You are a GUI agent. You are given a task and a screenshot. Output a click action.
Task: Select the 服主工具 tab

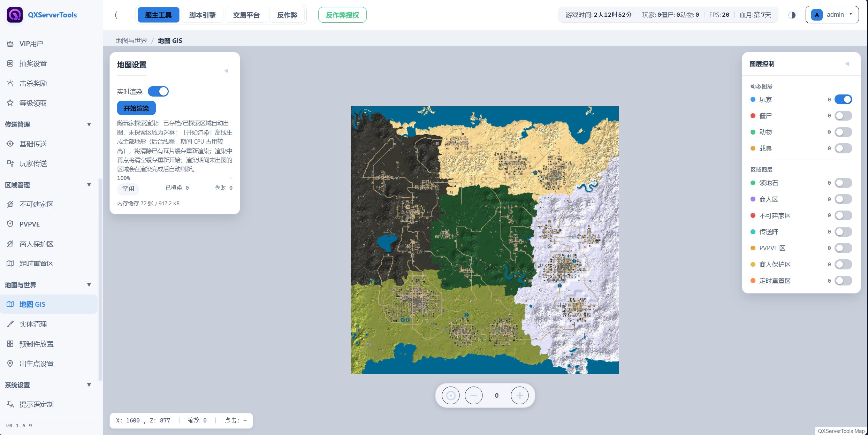coord(158,15)
